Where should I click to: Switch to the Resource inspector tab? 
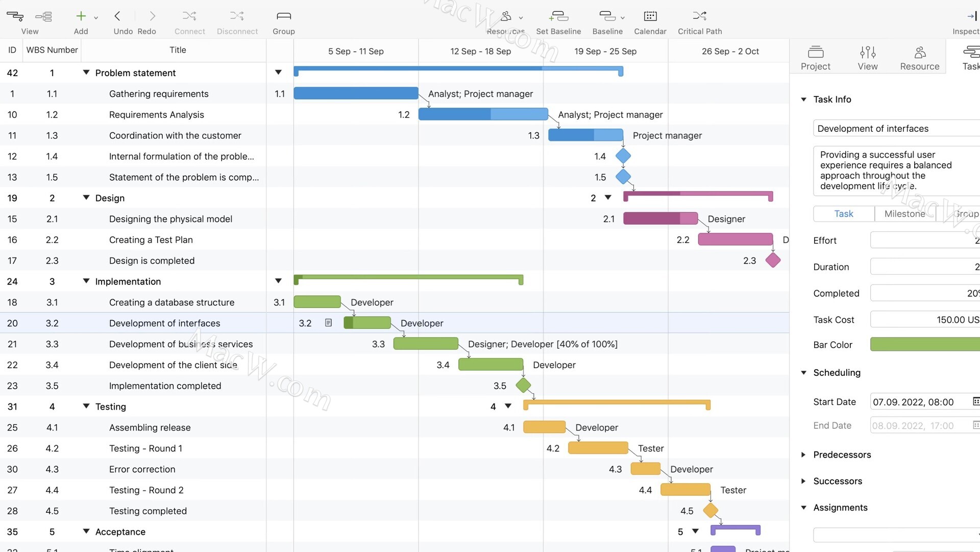coord(919,57)
